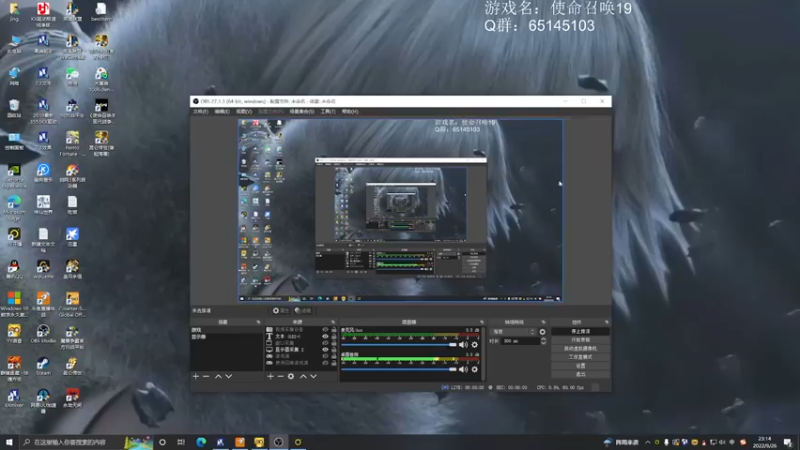Show hidden system tray icons chevron

pos(647,442)
